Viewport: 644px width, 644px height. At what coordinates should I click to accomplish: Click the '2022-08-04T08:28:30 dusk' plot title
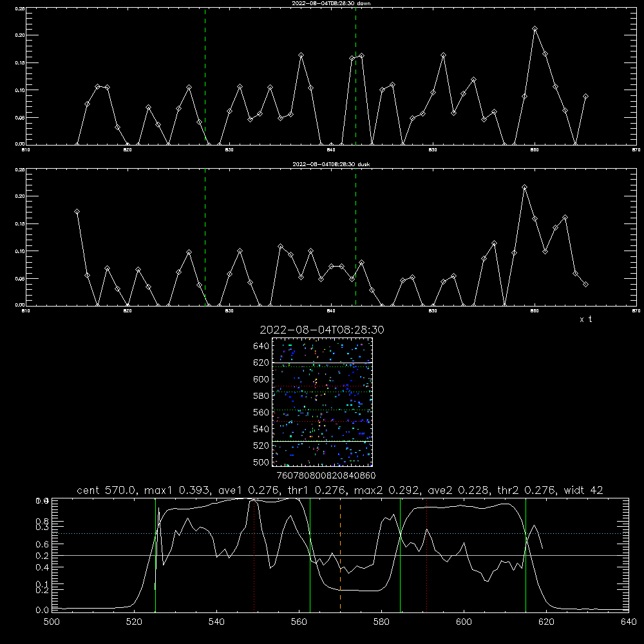(331, 164)
